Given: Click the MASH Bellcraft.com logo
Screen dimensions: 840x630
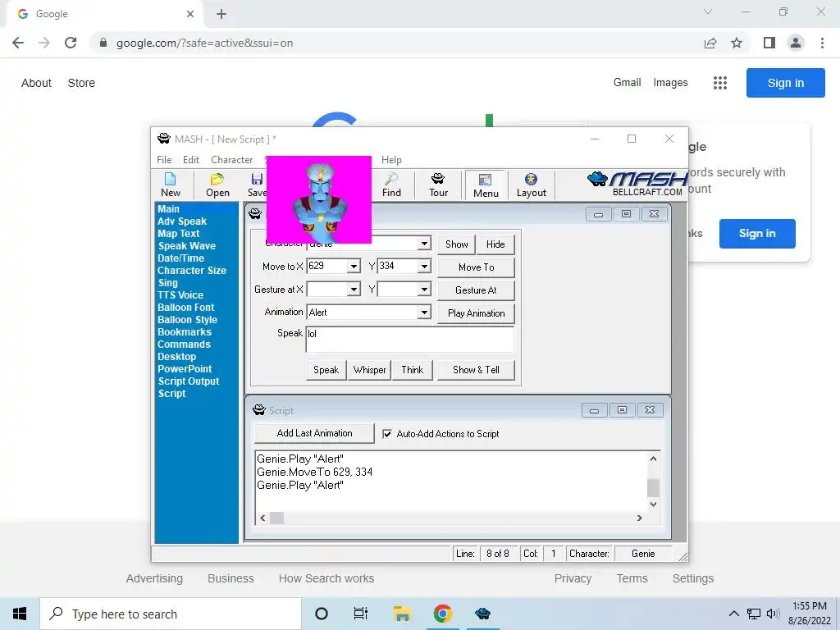Looking at the screenshot, I should coord(637,185).
